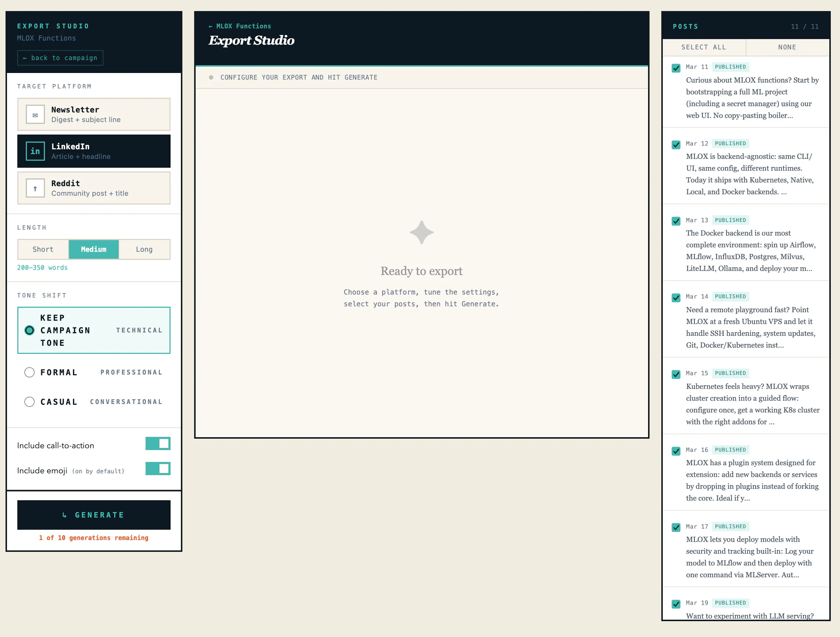Viewport: 840px width, 637px height.
Task: Click None to deselect posts
Action: [x=787, y=47]
